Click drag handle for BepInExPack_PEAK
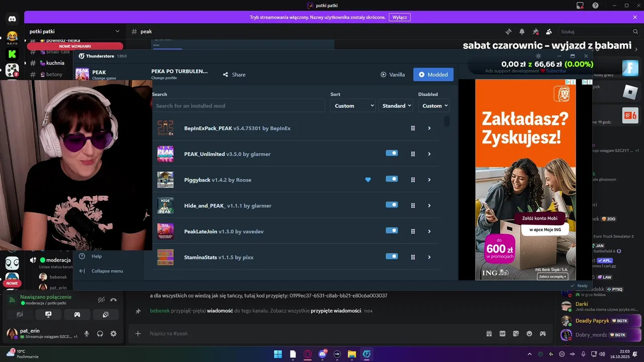 [x=413, y=128]
